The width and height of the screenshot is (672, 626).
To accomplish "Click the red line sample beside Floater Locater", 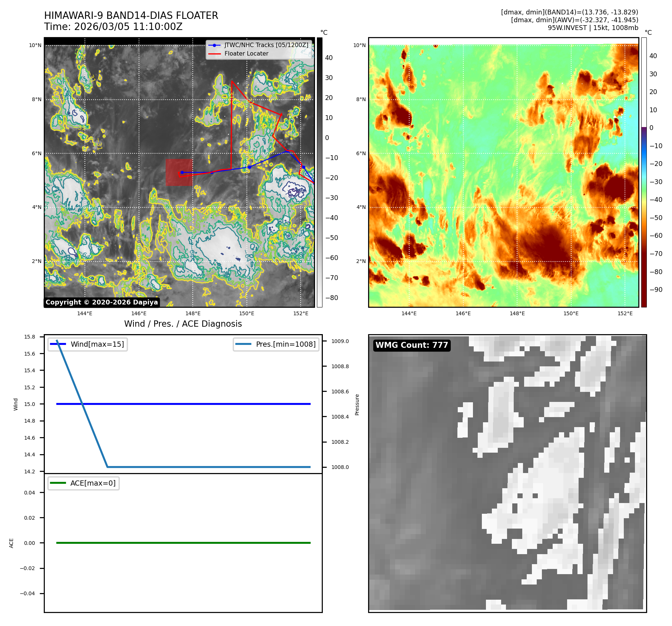I will tap(214, 54).
